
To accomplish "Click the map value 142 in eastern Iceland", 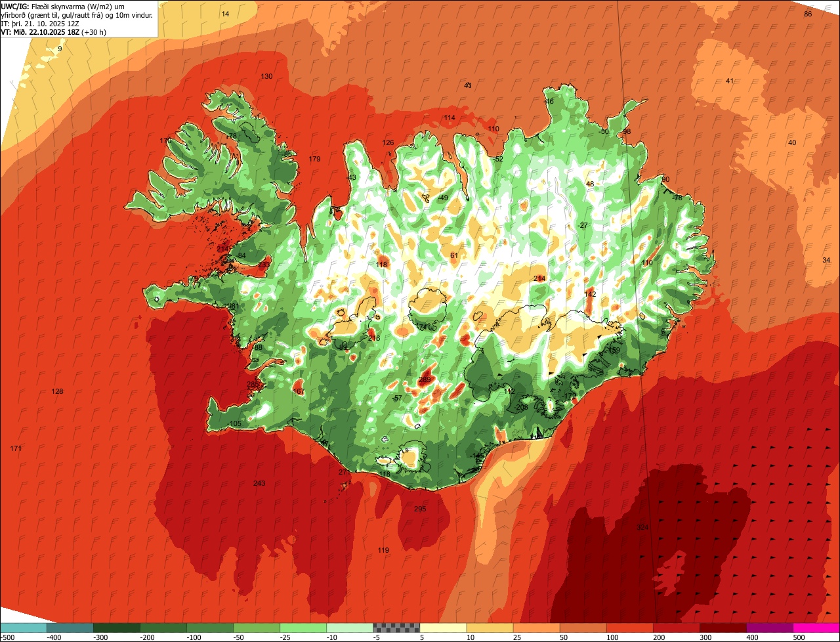I will click(591, 294).
